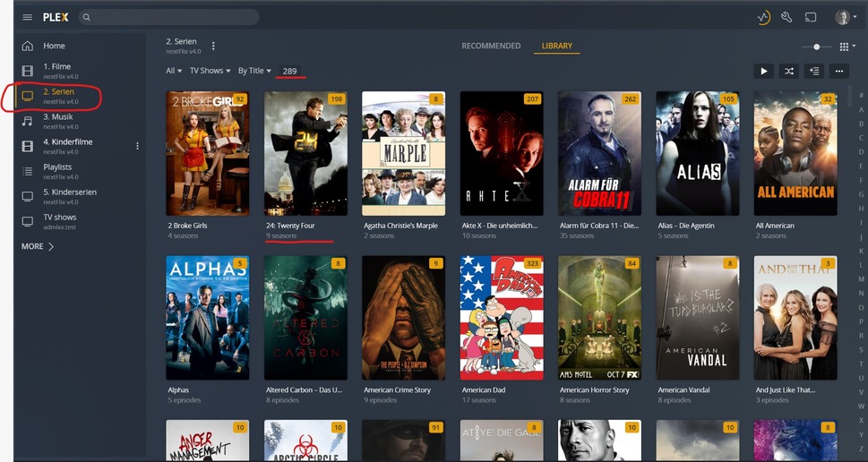Click the TV icon beside TV shows
Image resolution: width=868 pixels, height=462 pixels.
coord(27,221)
